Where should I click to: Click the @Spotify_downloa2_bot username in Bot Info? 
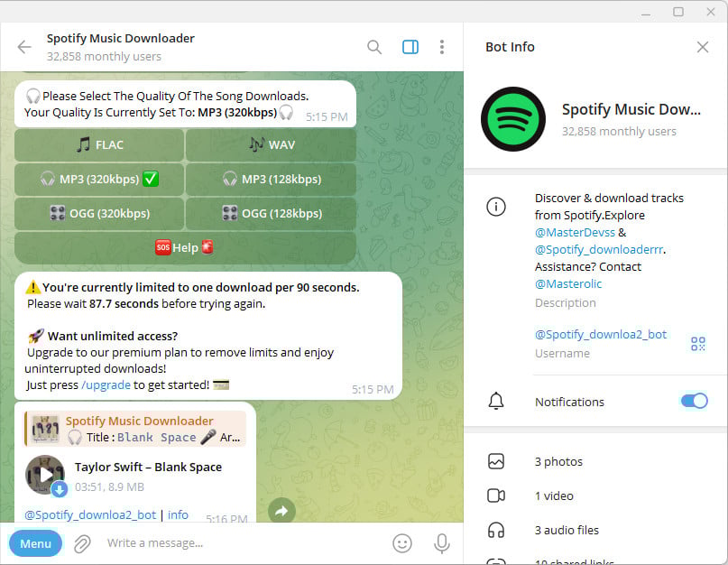(x=601, y=335)
